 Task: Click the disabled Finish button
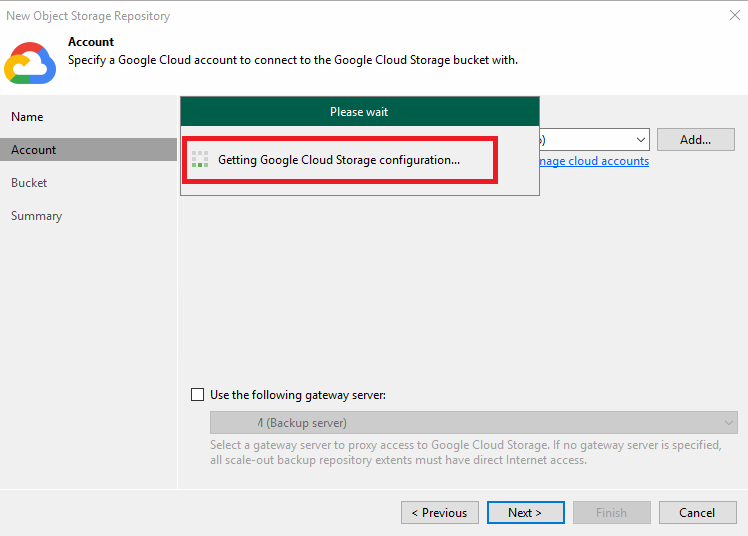click(612, 513)
